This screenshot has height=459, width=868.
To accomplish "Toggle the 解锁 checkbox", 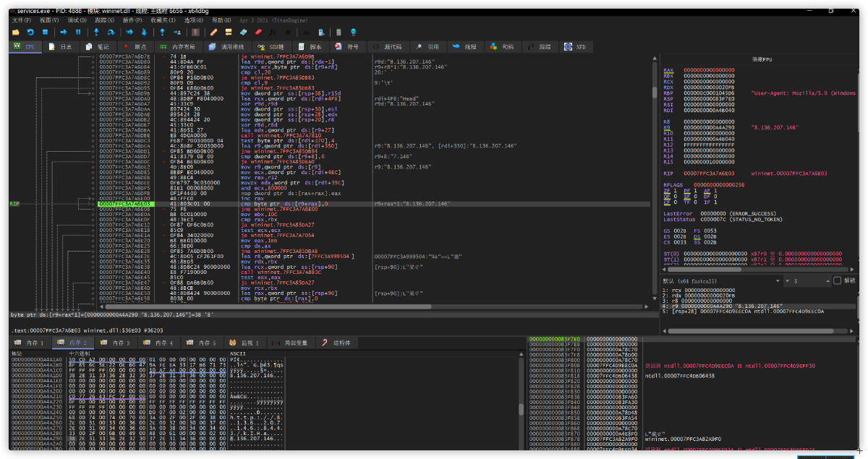I will click(x=838, y=280).
